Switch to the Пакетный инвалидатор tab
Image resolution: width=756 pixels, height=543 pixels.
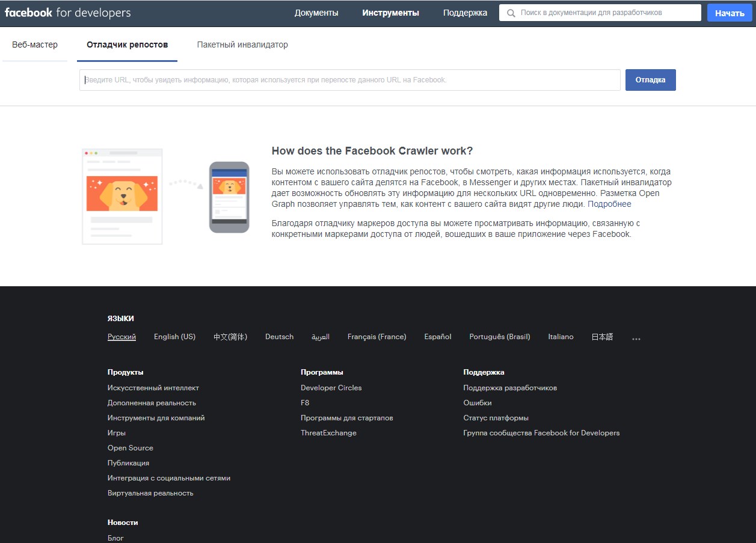pyautogui.click(x=242, y=44)
